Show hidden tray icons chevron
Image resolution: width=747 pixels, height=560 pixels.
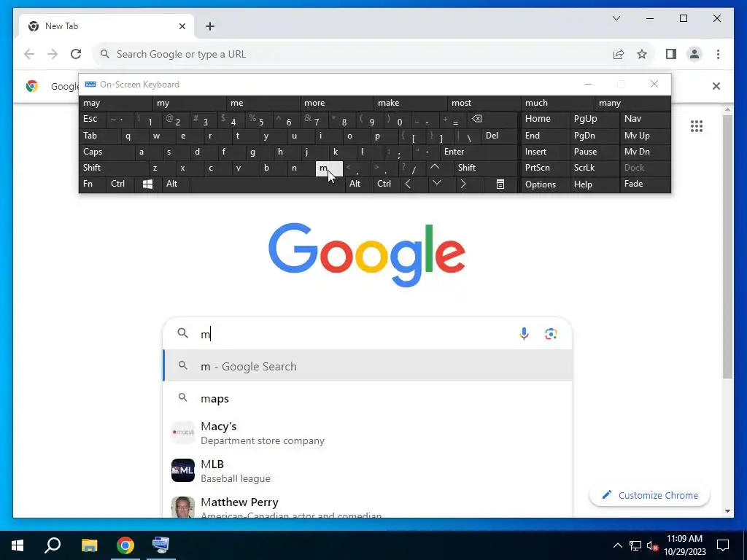tap(617, 545)
